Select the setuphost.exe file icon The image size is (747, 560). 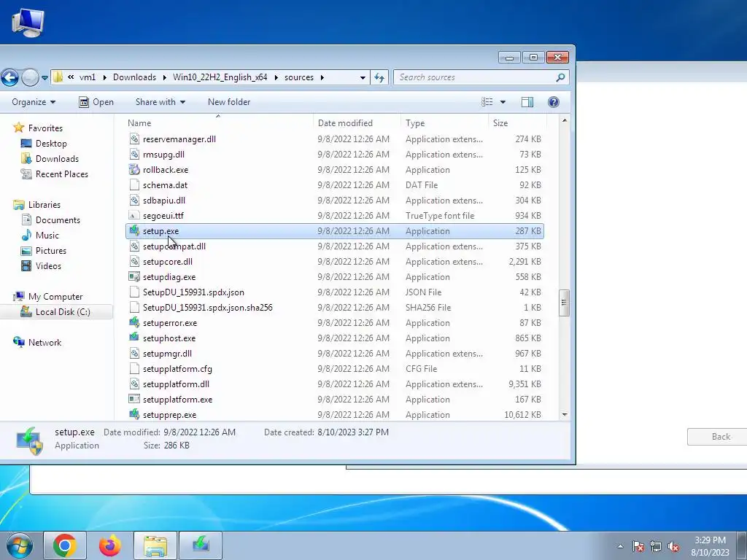(134, 338)
